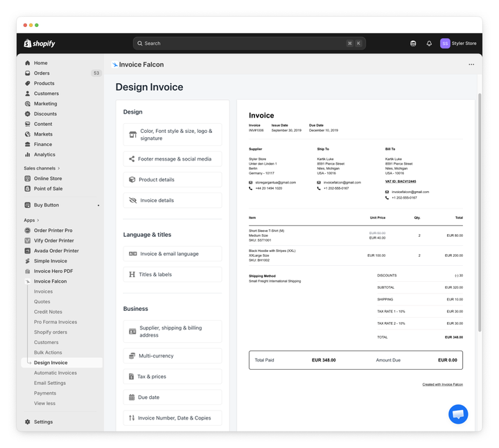Open Shopify orders submenu item
The height and width of the screenshot is (448, 499).
pyautogui.click(x=51, y=332)
